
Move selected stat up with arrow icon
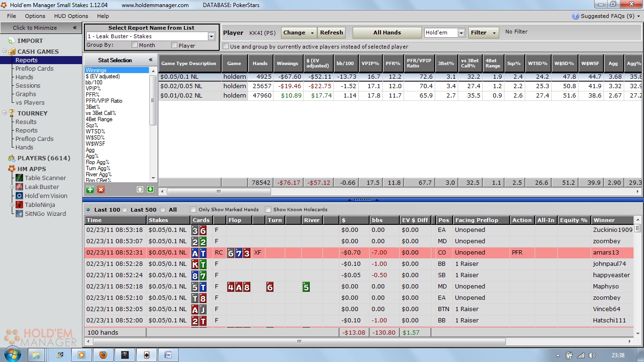click(x=140, y=189)
